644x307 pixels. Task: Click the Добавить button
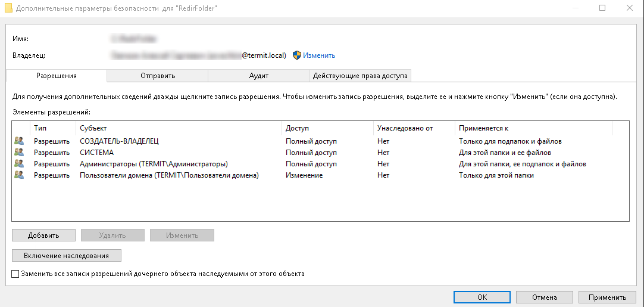click(x=43, y=235)
